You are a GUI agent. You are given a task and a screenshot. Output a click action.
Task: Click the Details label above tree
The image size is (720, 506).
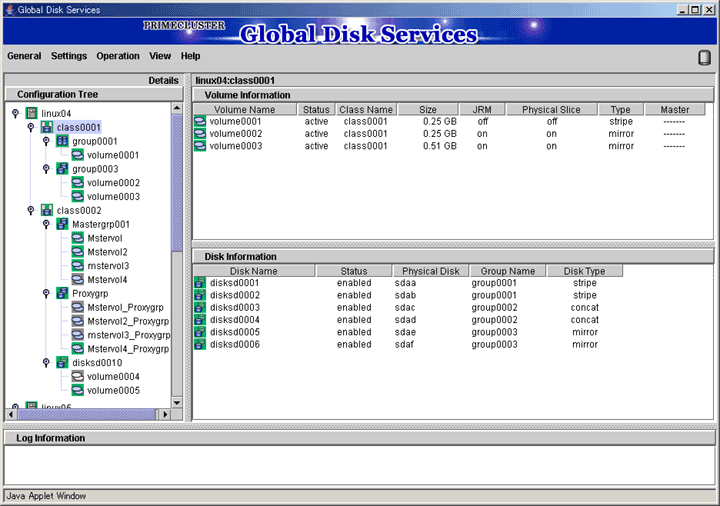point(163,80)
